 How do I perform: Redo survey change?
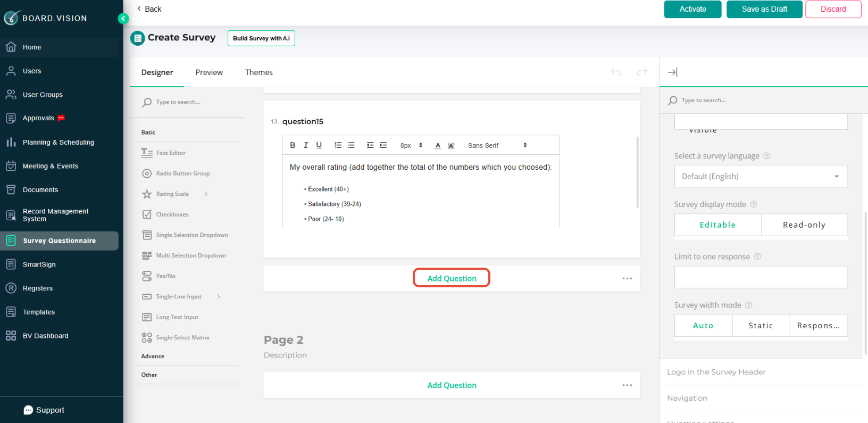(x=642, y=72)
